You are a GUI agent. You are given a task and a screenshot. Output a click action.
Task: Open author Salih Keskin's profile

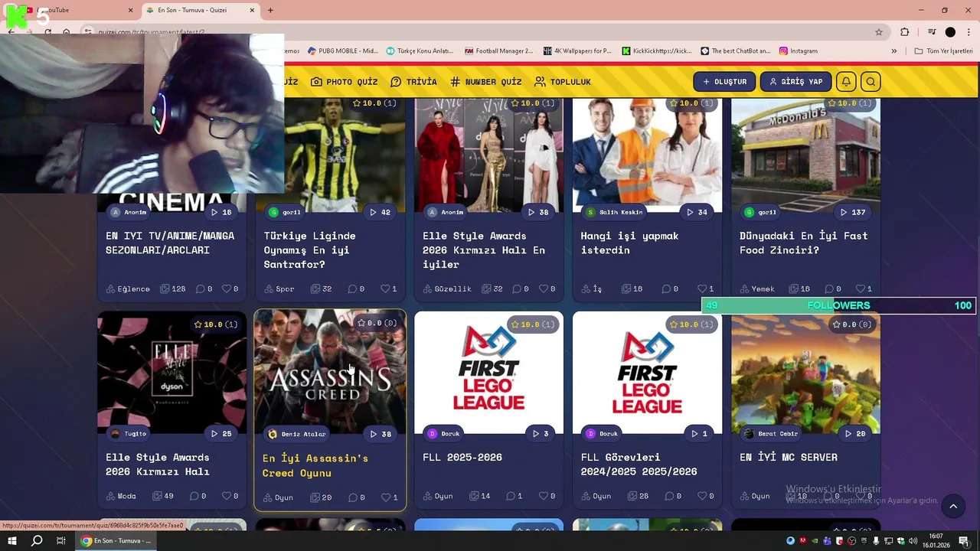615,212
